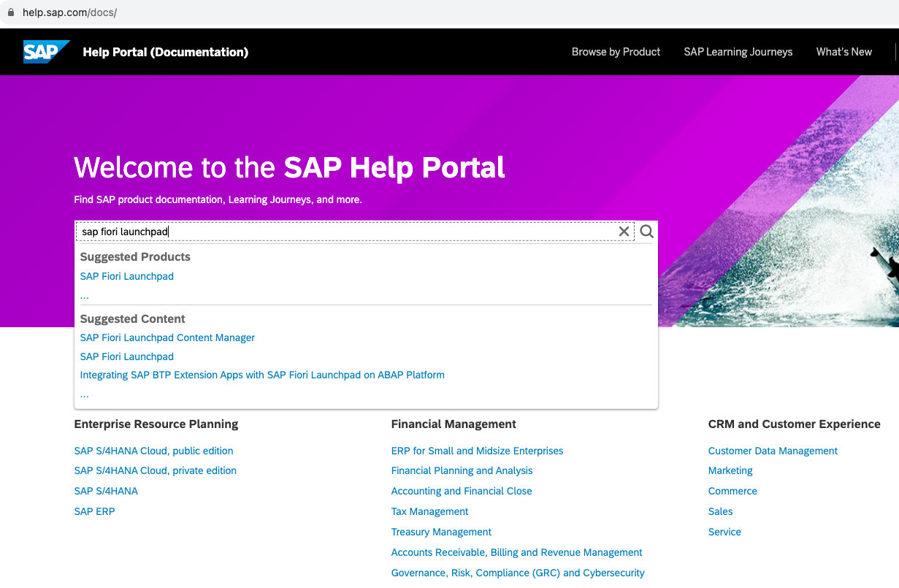Click CRM and Customer Experience heading
The image size is (899, 588).
(795, 424)
